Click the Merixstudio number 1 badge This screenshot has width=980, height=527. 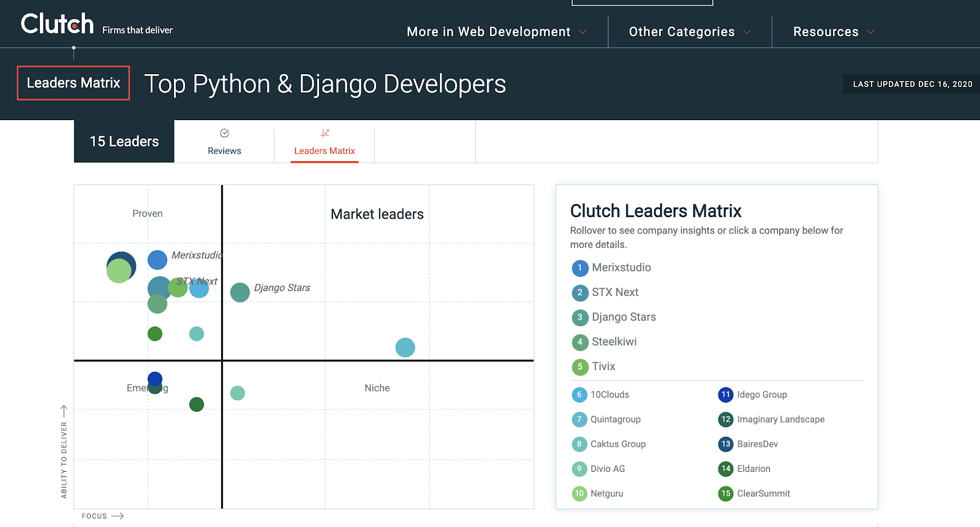pyautogui.click(x=579, y=268)
